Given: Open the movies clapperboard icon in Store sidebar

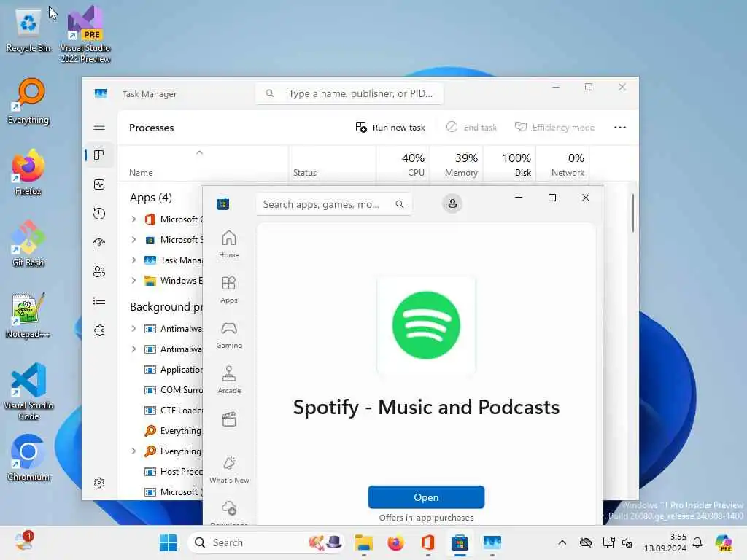Looking at the screenshot, I should point(229,419).
